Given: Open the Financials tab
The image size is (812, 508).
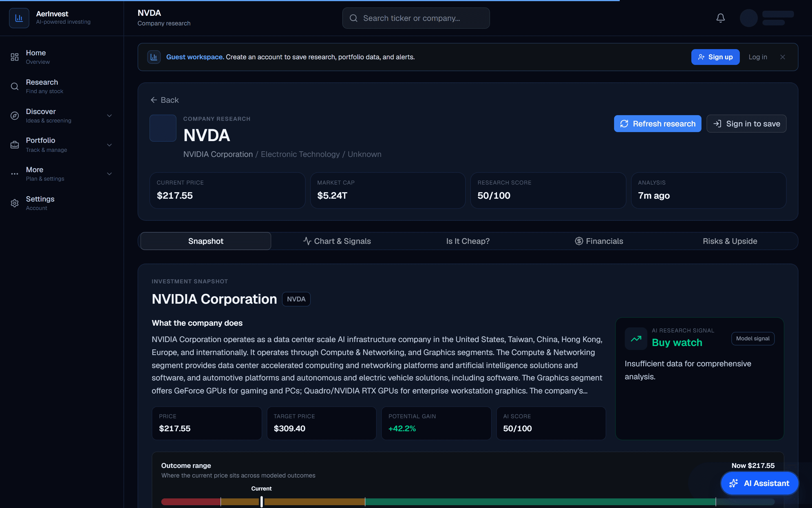Looking at the screenshot, I should pos(599,241).
